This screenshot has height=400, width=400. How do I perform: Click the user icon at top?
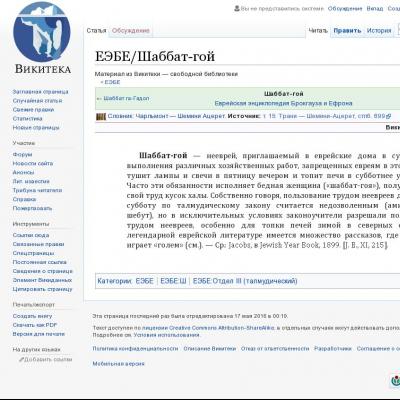pos(237,8)
